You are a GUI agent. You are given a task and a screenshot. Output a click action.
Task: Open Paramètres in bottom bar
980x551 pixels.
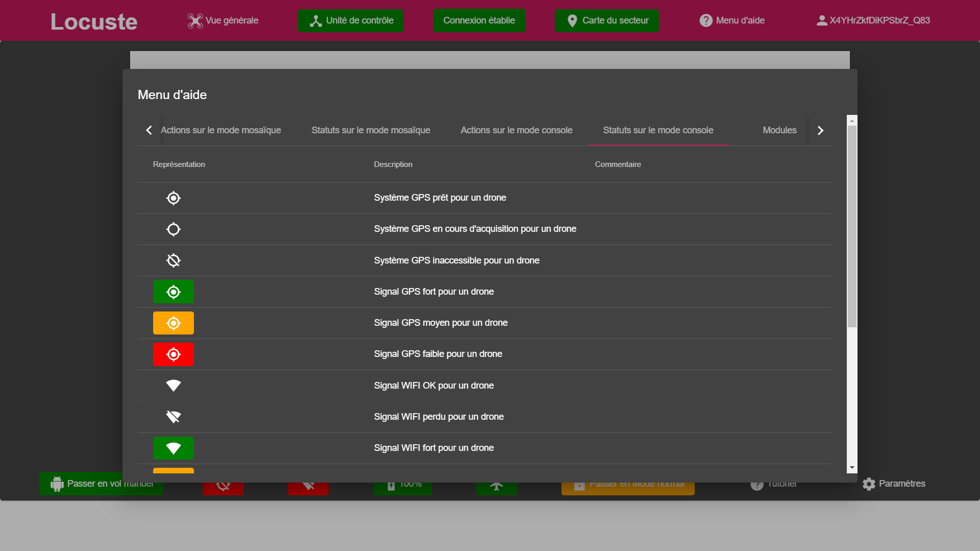894,484
